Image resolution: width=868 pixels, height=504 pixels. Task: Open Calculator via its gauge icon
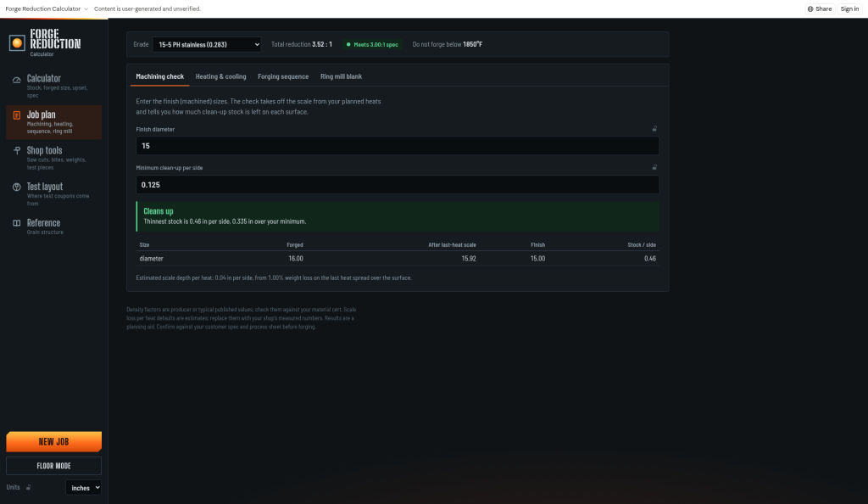tap(17, 80)
